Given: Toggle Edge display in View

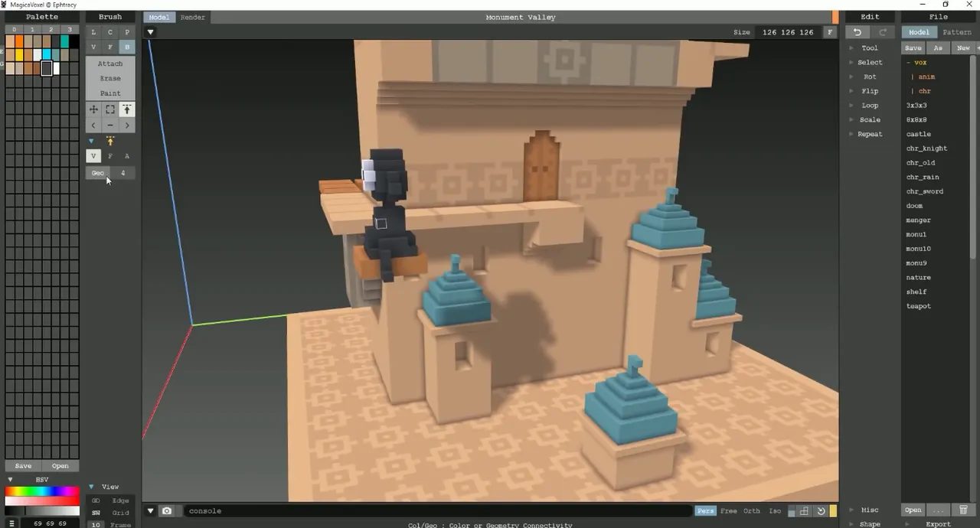Looking at the screenshot, I should pyautogui.click(x=121, y=500).
